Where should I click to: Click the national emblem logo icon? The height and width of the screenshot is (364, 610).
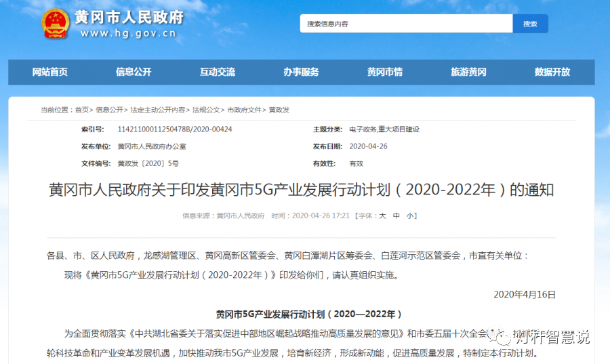point(55,24)
